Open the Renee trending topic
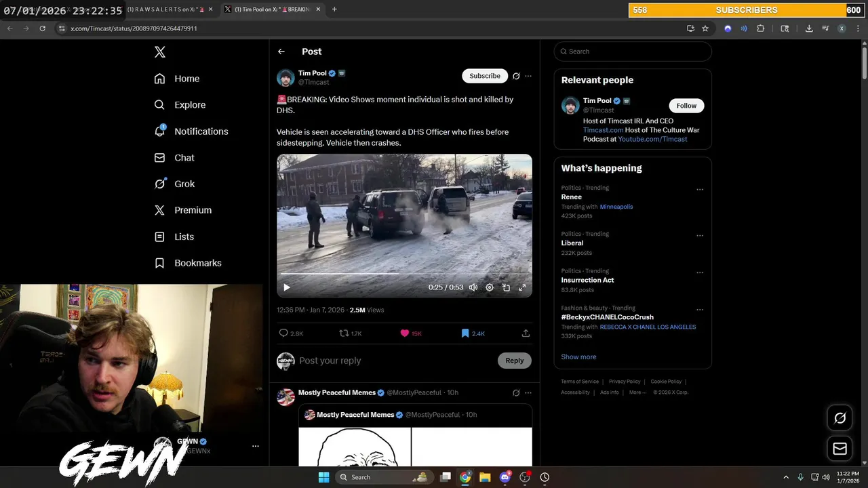This screenshot has height=488, width=868. coord(571,197)
